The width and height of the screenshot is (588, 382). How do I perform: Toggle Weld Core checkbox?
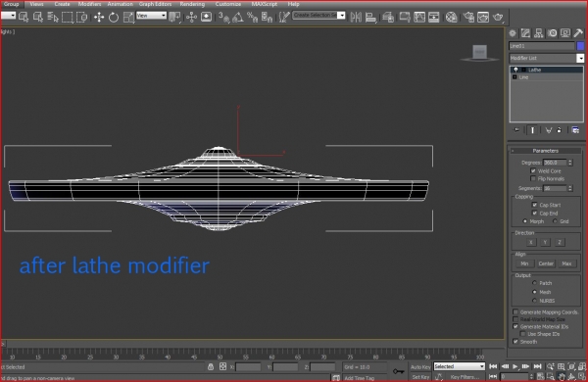533,171
